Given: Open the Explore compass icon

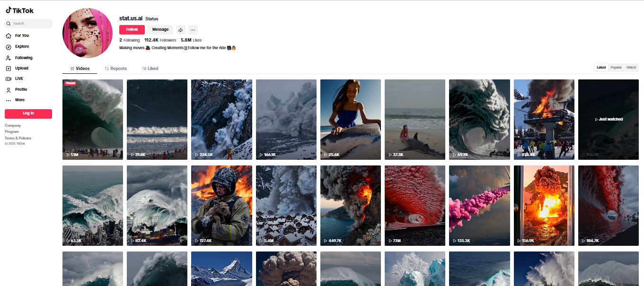Looking at the screenshot, I should point(9,47).
